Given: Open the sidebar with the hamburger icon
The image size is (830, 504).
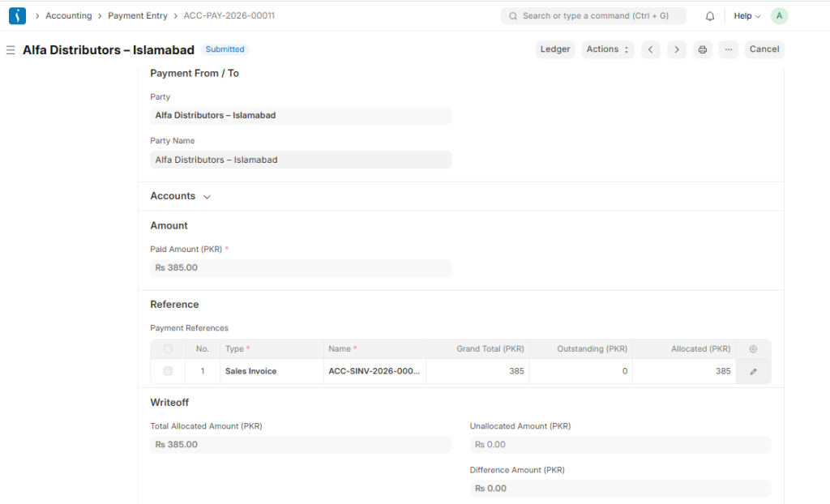Looking at the screenshot, I should [10, 49].
